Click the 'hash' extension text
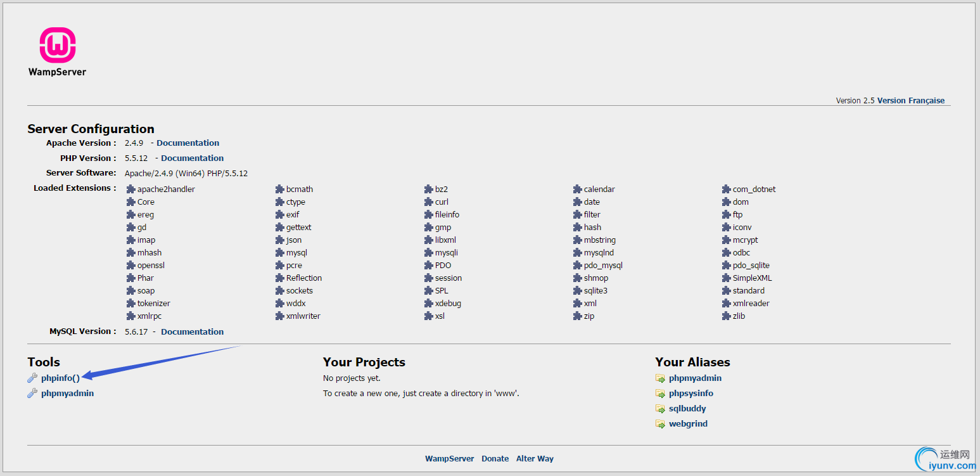 pyautogui.click(x=592, y=228)
